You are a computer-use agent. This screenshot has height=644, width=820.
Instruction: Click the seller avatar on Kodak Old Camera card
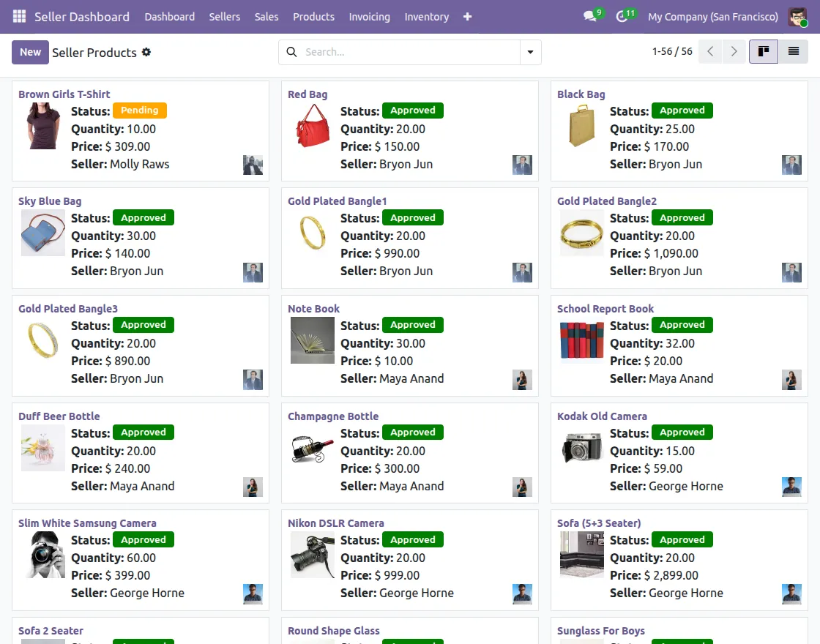point(791,487)
